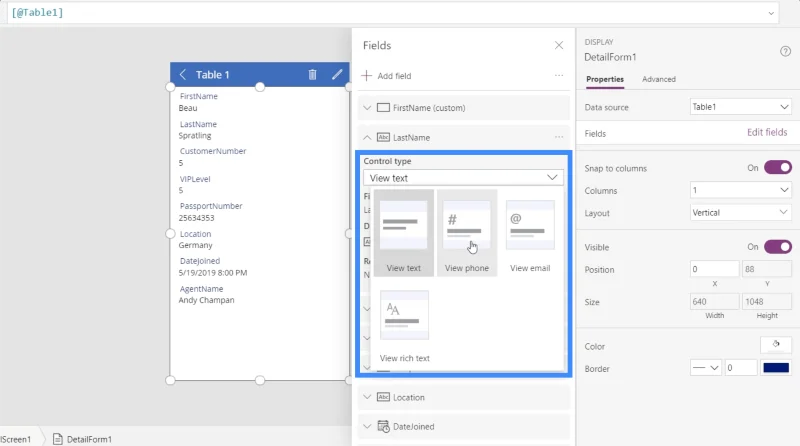Click the trash delete icon in Table 1 header
The image size is (800, 446).
[312, 75]
